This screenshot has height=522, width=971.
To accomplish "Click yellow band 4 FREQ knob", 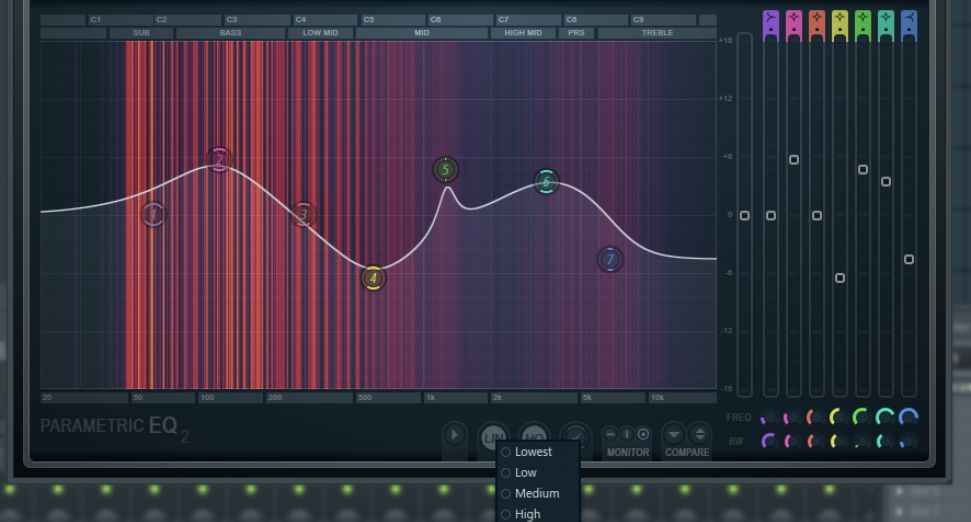I will (839, 417).
